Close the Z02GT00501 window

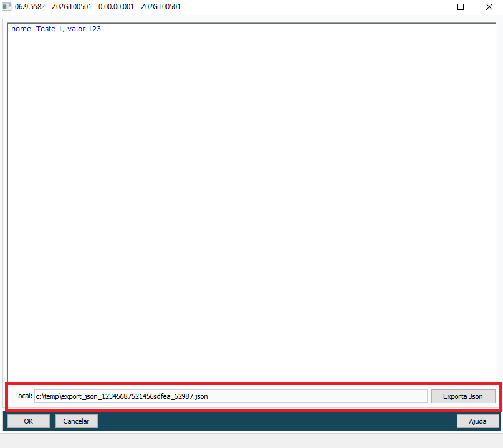coord(489,7)
